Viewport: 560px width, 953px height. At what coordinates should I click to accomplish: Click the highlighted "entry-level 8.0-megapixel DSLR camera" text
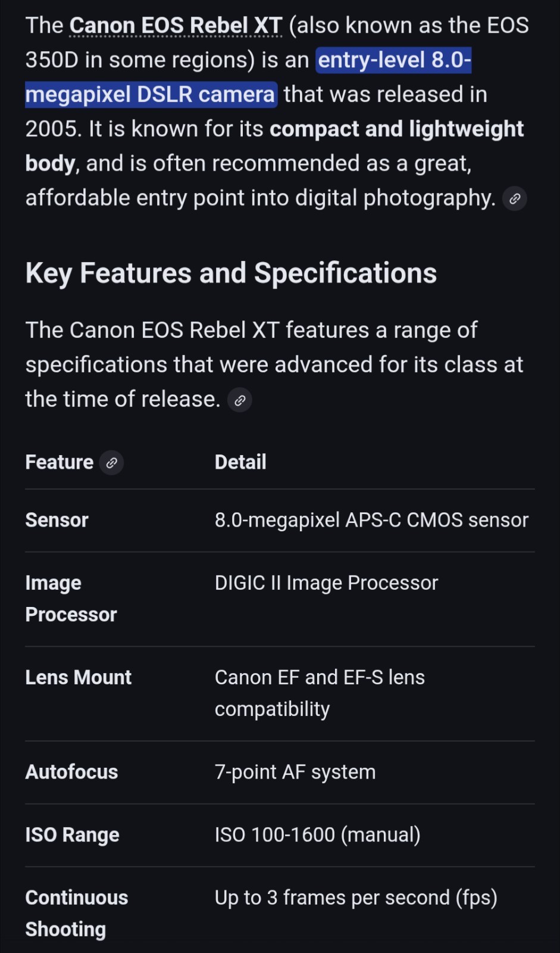coord(151,95)
